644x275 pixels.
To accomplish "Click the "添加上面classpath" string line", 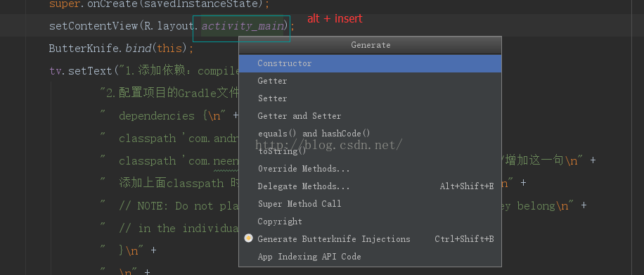I will pos(169,184).
